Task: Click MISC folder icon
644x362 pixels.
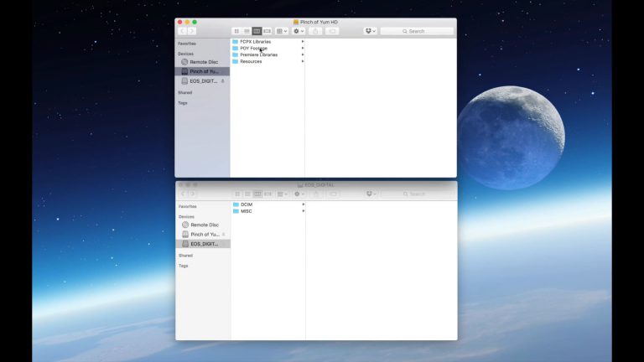Action: (x=236, y=211)
